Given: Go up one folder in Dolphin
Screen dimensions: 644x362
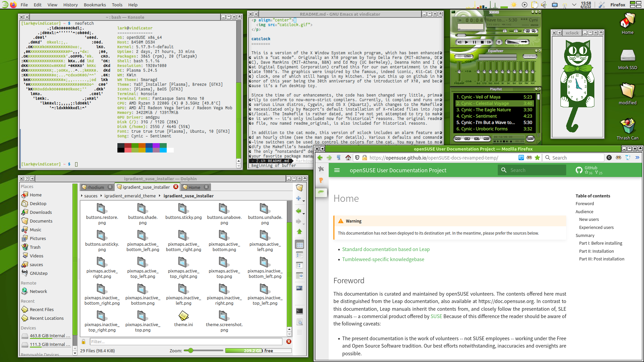Looking at the screenshot, I should click(x=300, y=232).
